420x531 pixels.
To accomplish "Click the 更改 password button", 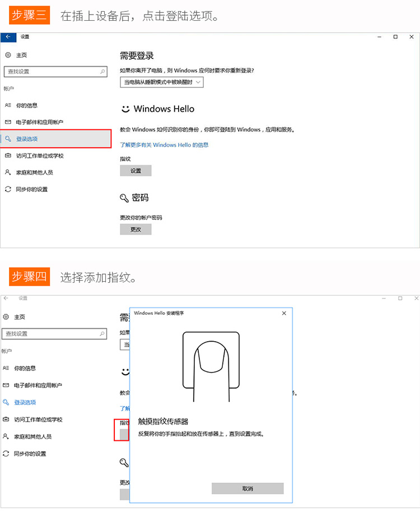I will [x=136, y=229].
